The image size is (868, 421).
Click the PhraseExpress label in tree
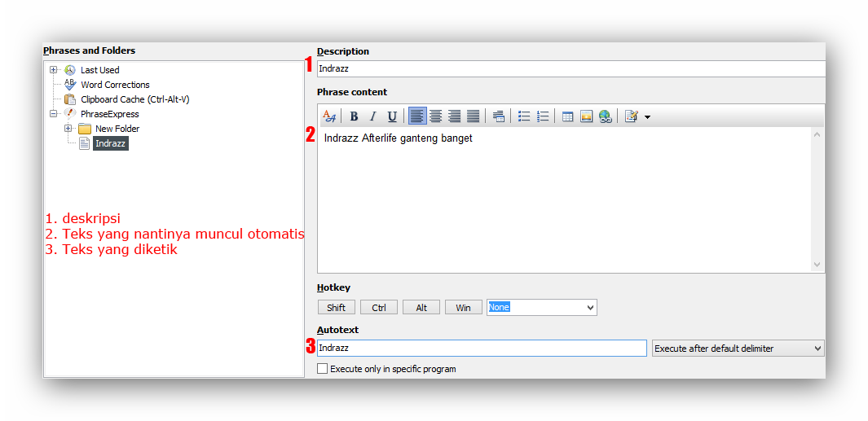[x=109, y=114]
